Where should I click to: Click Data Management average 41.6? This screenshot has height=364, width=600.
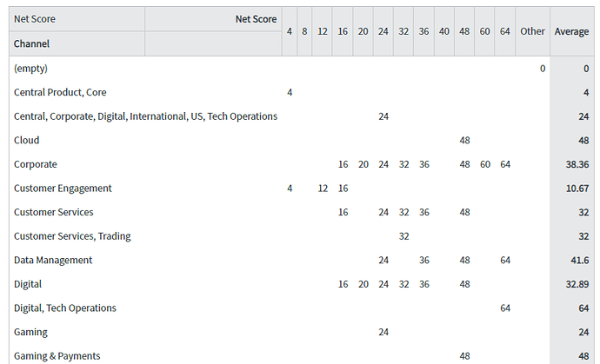tap(579, 260)
